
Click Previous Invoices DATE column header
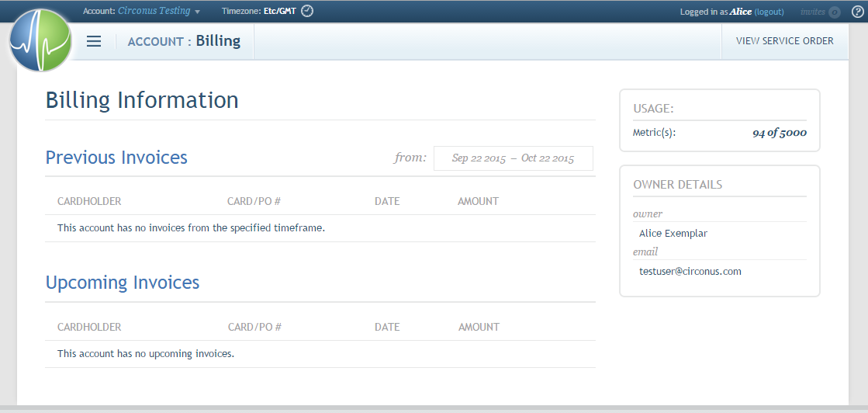coord(387,201)
